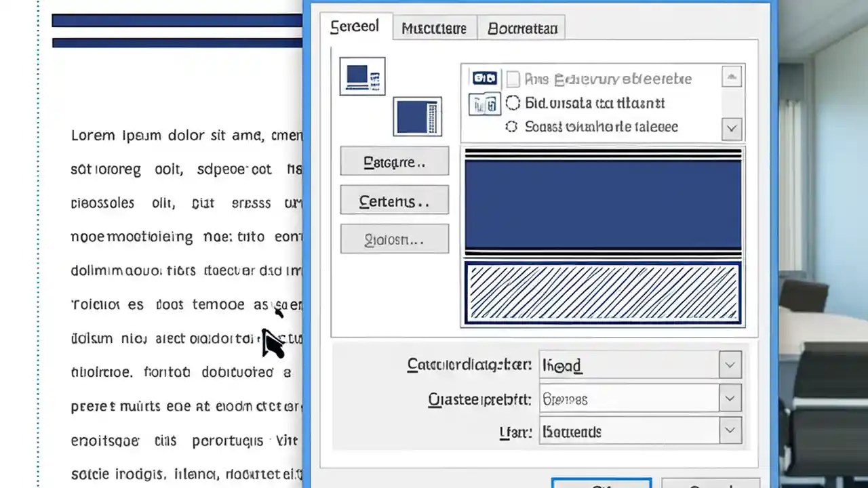This screenshot has height=488, width=868.
Task: Click the notebook icon beside the second option
Action: point(484,104)
